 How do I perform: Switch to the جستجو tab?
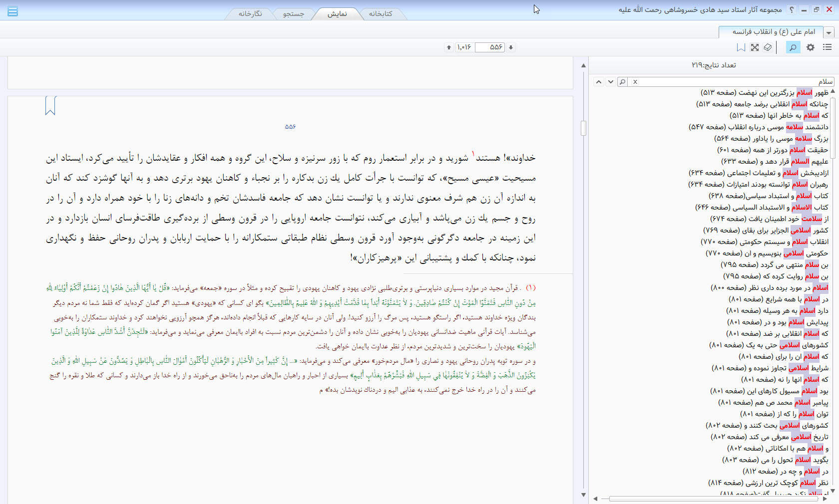294,13
